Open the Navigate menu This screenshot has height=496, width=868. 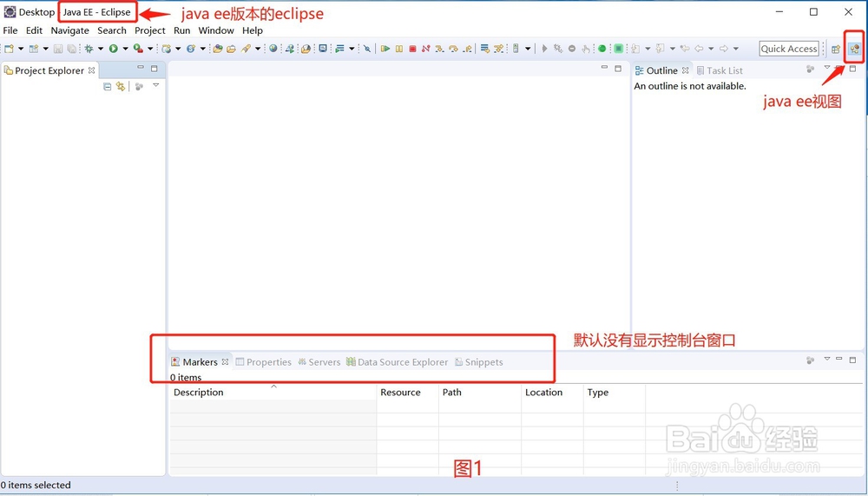pyautogui.click(x=69, y=30)
